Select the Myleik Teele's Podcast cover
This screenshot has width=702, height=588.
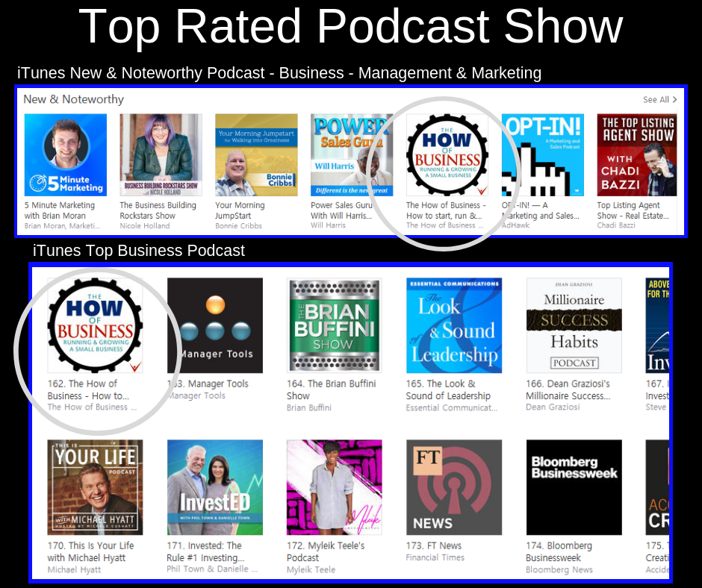click(x=334, y=487)
